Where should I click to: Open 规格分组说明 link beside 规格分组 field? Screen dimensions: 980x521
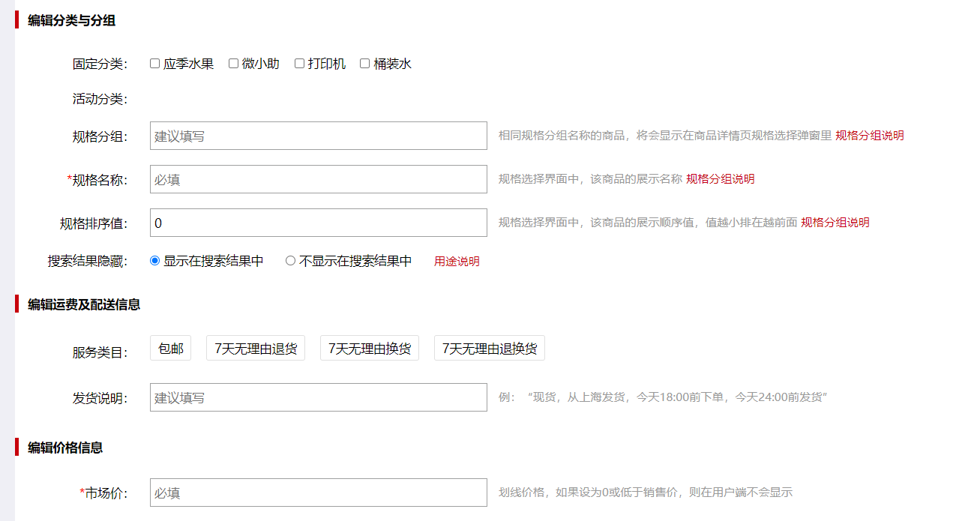point(870,136)
